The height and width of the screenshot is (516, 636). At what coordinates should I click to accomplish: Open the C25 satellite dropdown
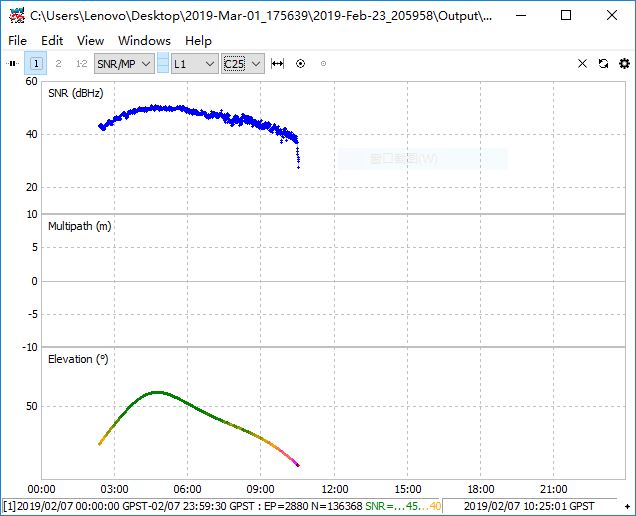click(x=243, y=64)
